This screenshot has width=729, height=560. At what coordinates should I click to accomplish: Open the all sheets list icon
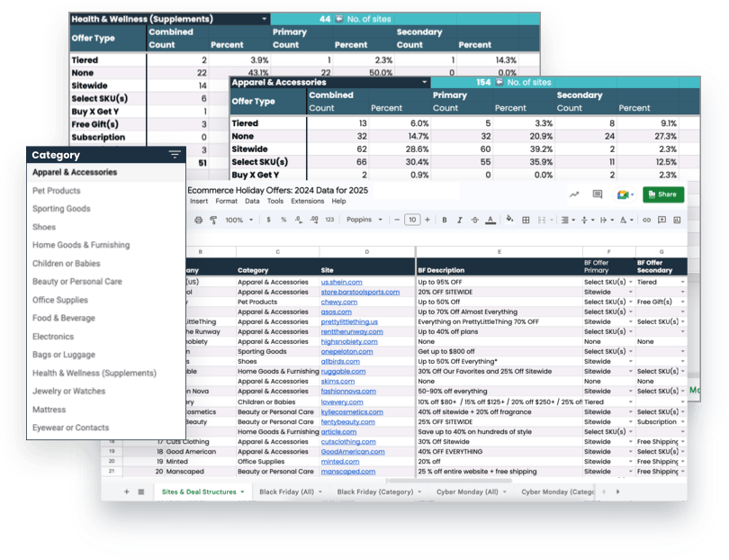click(x=140, y=492)
